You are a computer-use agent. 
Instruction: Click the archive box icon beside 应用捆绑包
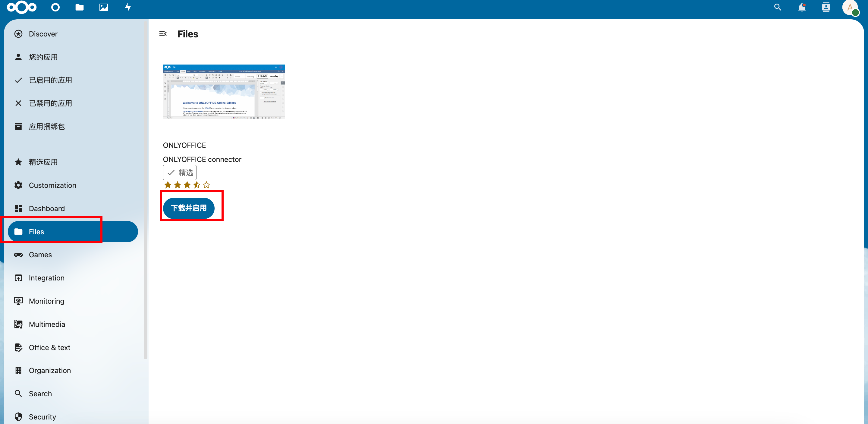[x=18, y=126]
